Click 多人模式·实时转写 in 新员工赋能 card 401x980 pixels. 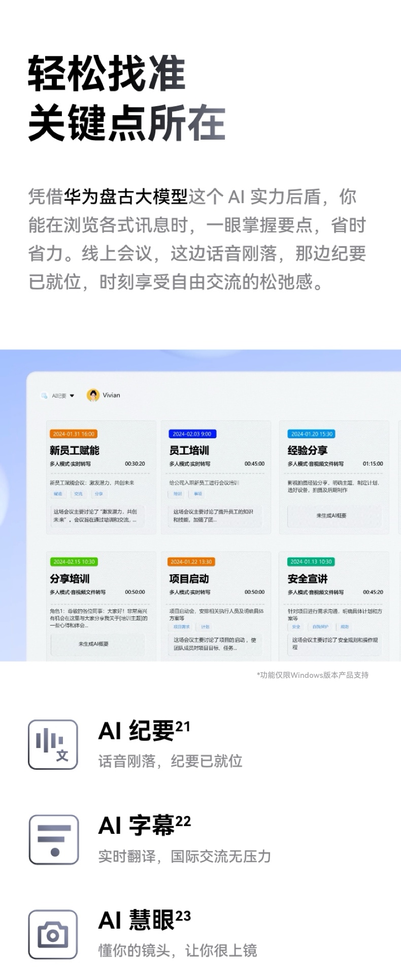pos(71,464)
